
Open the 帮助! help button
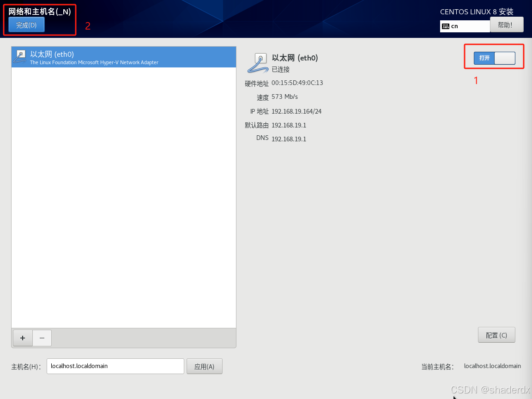point(507,25)
